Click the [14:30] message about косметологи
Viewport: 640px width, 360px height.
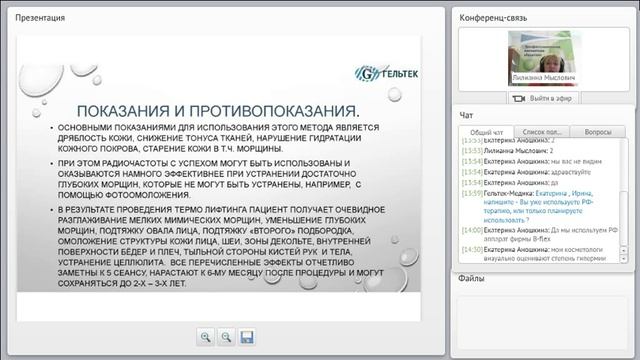tap(534, 254)
